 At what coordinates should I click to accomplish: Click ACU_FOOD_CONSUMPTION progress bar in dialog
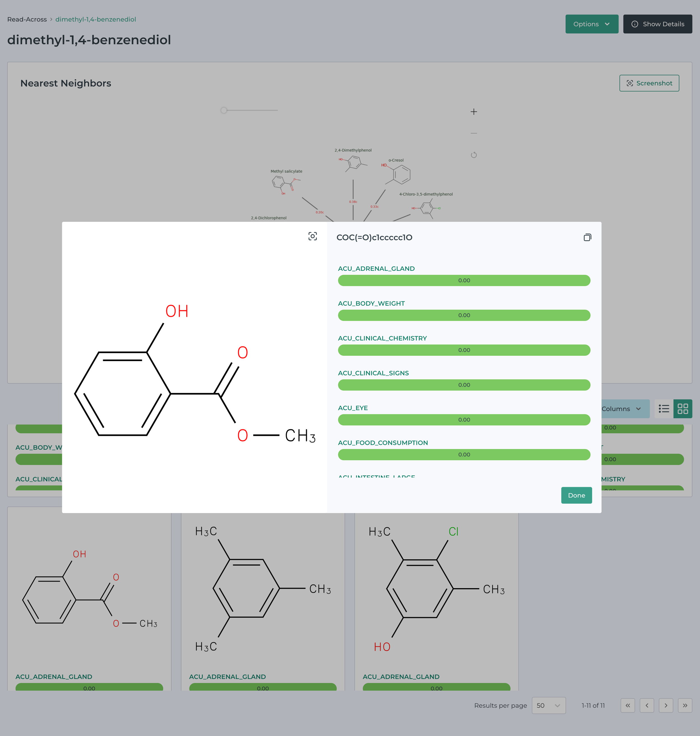[x=464, y=454]
